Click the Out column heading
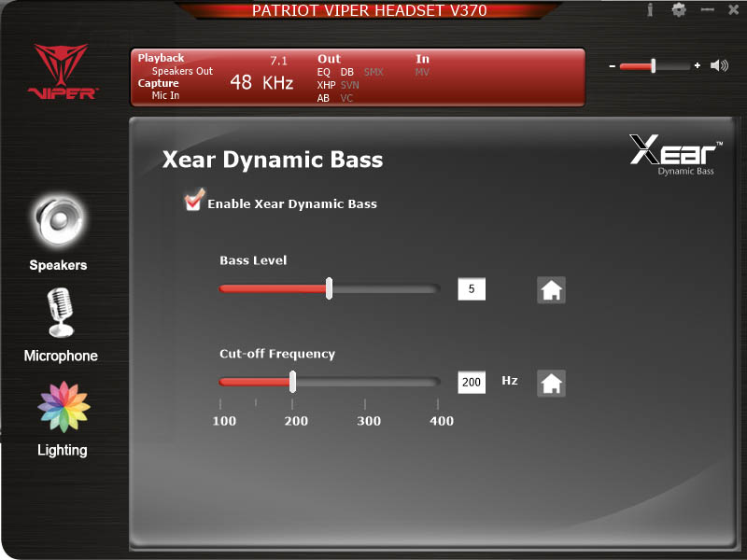 [x=330, y=59]
